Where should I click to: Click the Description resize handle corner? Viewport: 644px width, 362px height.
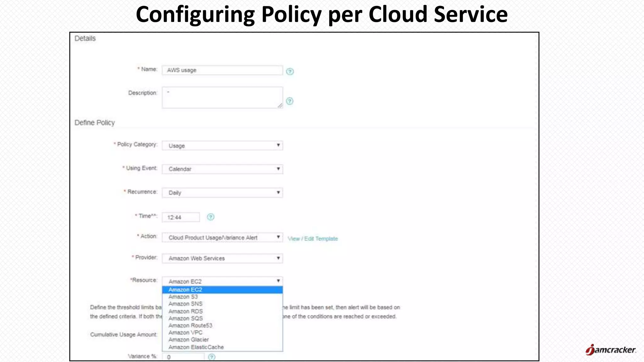pos(280,106)
